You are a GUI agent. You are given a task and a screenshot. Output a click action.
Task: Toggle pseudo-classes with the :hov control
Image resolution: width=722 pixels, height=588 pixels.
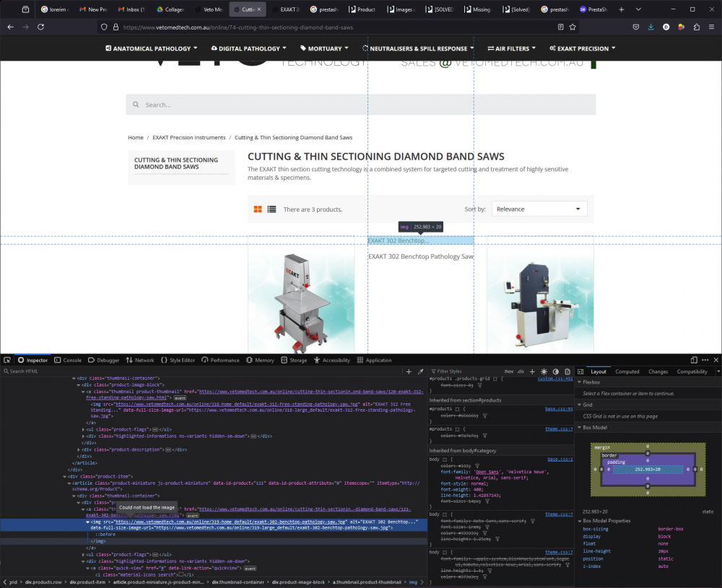[510, 371]
